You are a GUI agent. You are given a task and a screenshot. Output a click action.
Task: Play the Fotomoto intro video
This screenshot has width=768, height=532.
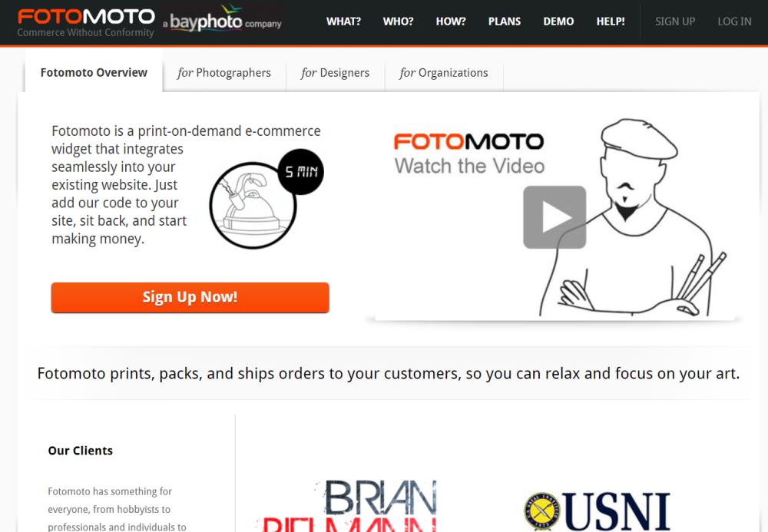pyautogui.click(x=554, y=217)
